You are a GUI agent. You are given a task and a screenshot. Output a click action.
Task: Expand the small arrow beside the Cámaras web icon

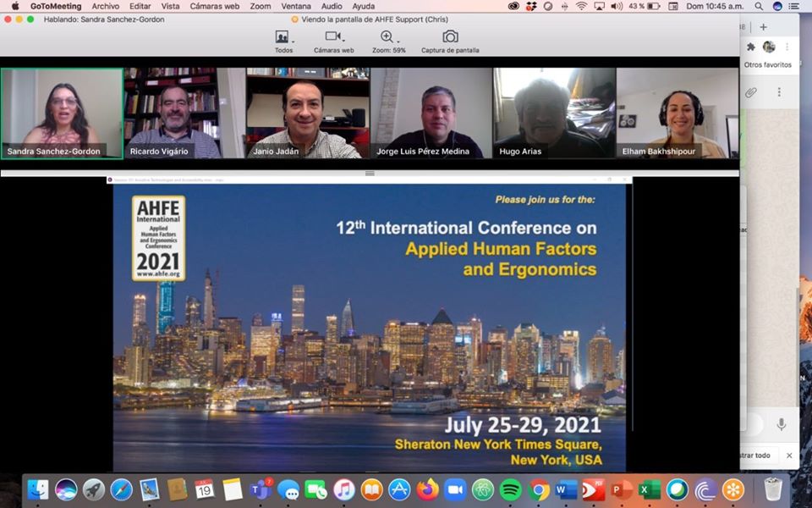click(x=343, y=40)
